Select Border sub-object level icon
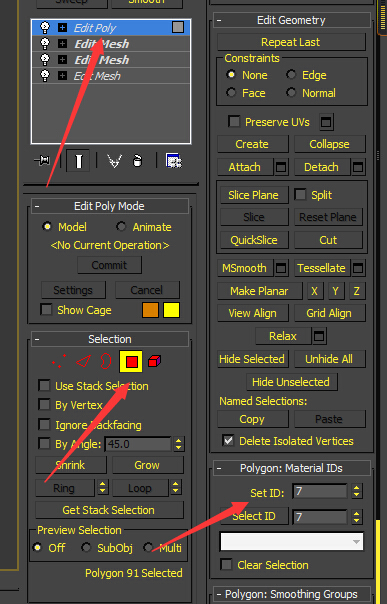 coord(106,361)
